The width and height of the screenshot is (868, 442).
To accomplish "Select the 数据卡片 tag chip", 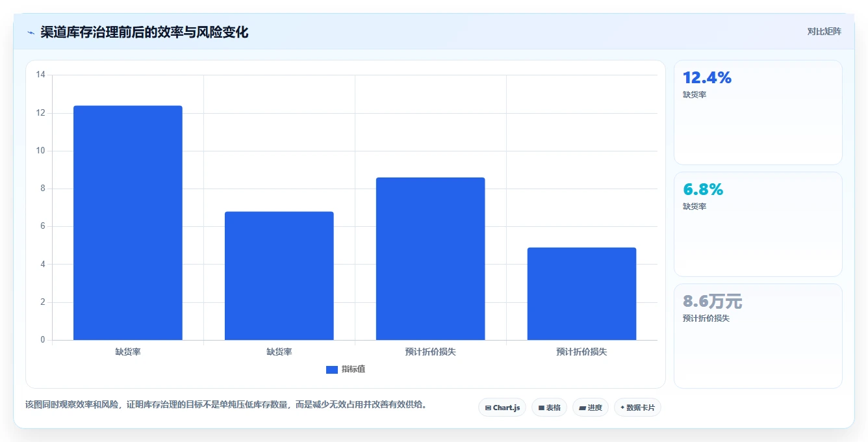I will 637,408.
